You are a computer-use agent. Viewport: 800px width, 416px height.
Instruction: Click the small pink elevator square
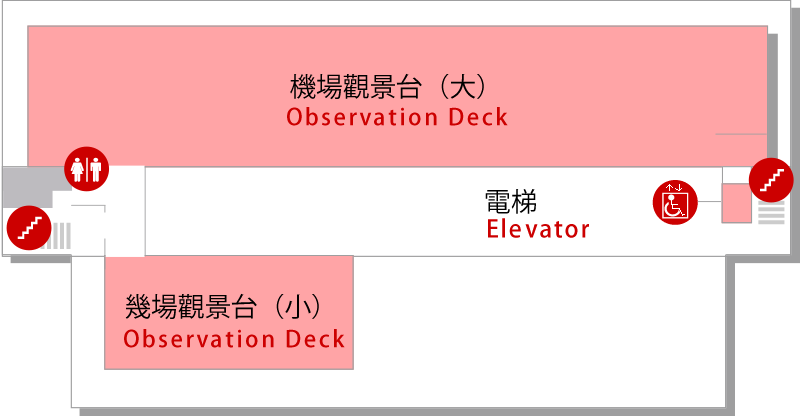(x=736, y=204)
